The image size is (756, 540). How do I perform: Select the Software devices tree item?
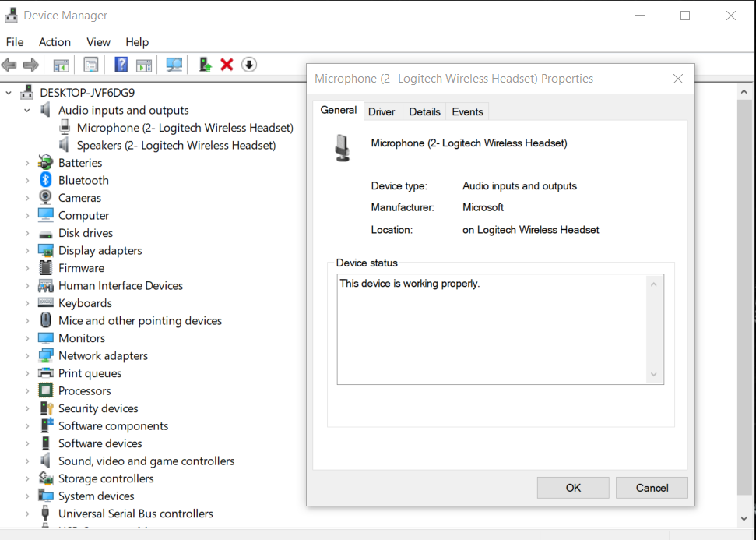point(100,443)
